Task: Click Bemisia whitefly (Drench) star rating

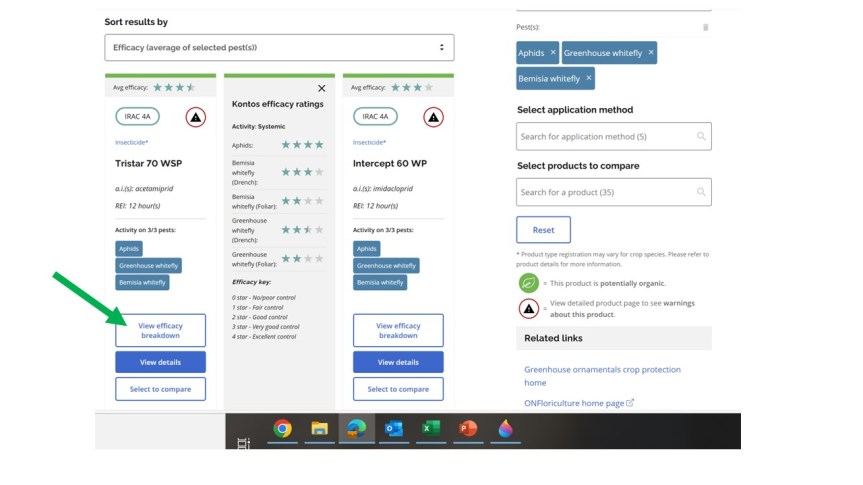Action: [302, 172]
